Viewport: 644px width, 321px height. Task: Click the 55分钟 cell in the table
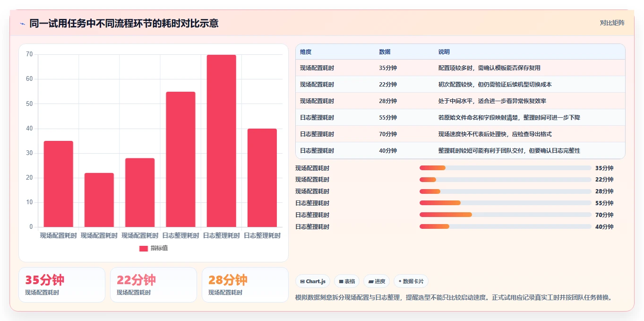[x=388, y=118]
